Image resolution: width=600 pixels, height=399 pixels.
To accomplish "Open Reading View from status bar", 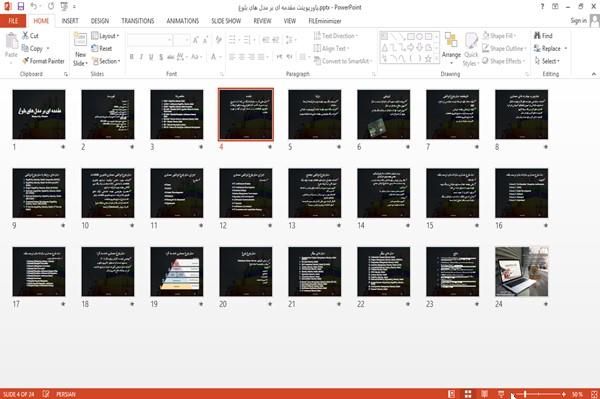I will click(484, 394).
